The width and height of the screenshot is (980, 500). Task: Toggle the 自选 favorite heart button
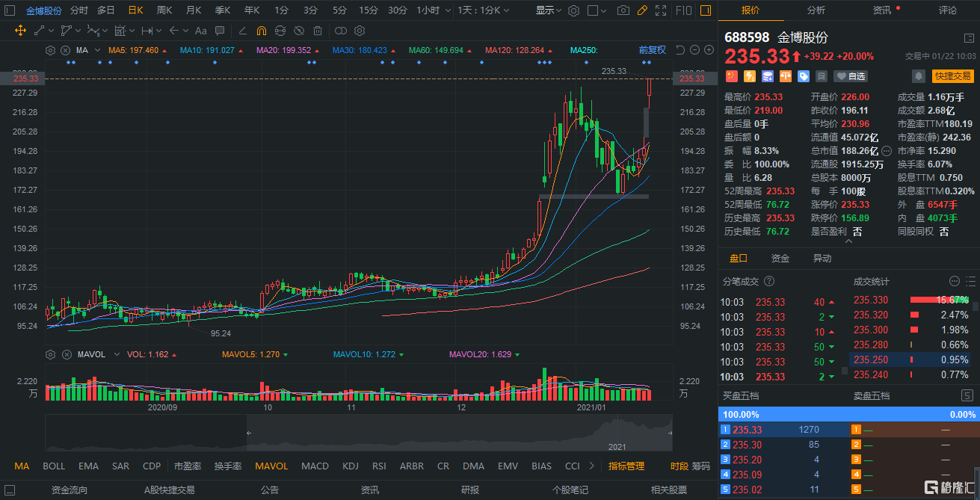851,76
